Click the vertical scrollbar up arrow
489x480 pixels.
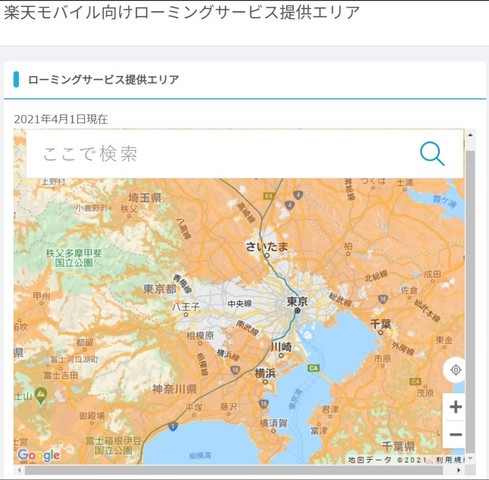coord(470,135)
